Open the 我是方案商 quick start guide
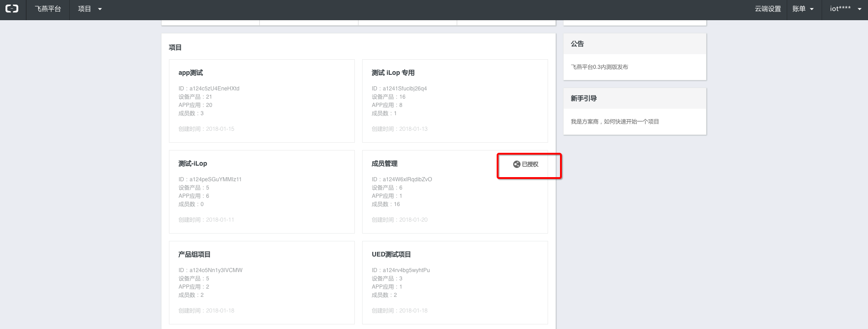This screenshot has width=868, height=329. click(615, 122)
